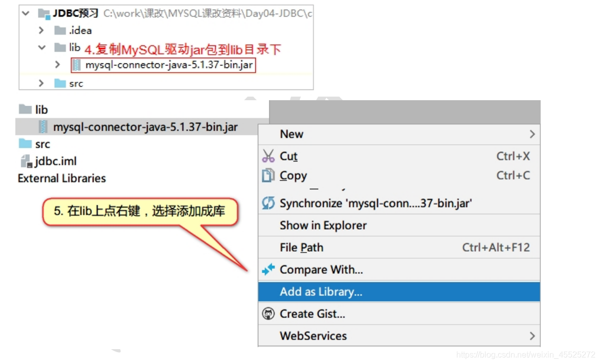
Task: Click the .idea folder icon
Action: 60,30
